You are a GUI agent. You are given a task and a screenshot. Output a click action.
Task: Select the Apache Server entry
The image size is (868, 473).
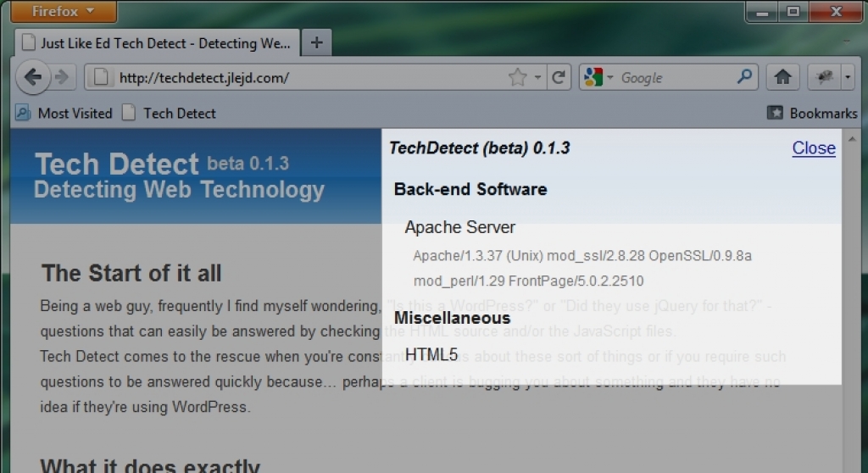click(460, 227)
